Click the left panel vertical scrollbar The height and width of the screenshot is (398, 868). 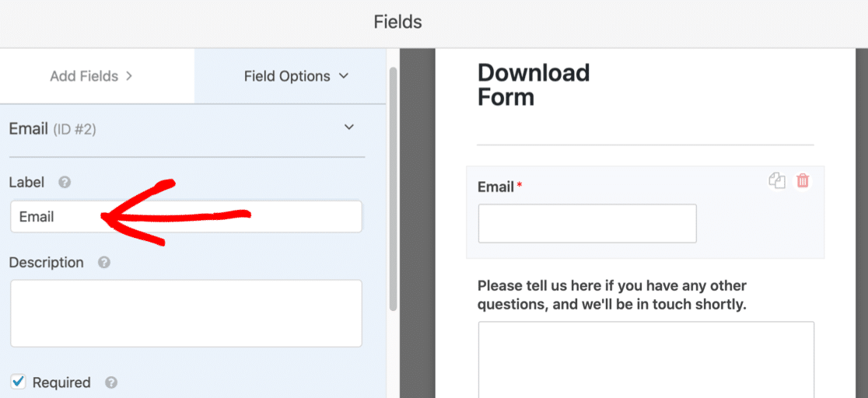click(x=393, y=187)
